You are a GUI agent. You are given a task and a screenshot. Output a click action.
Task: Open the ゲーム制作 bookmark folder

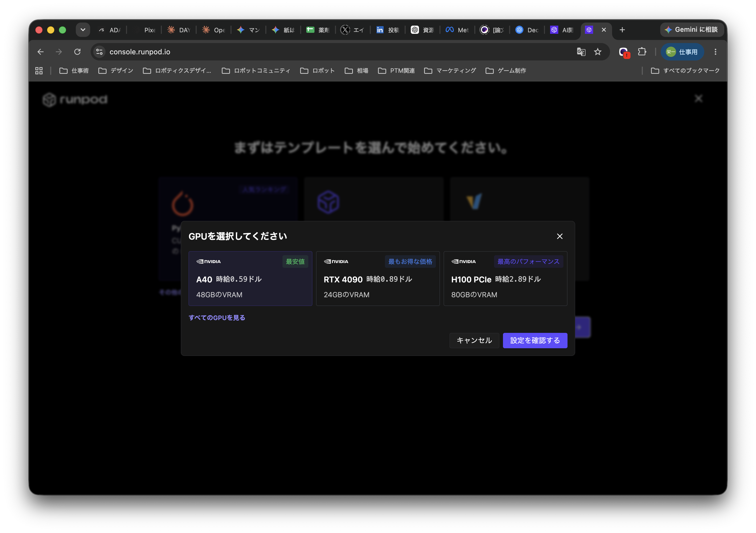click(506, 70)
